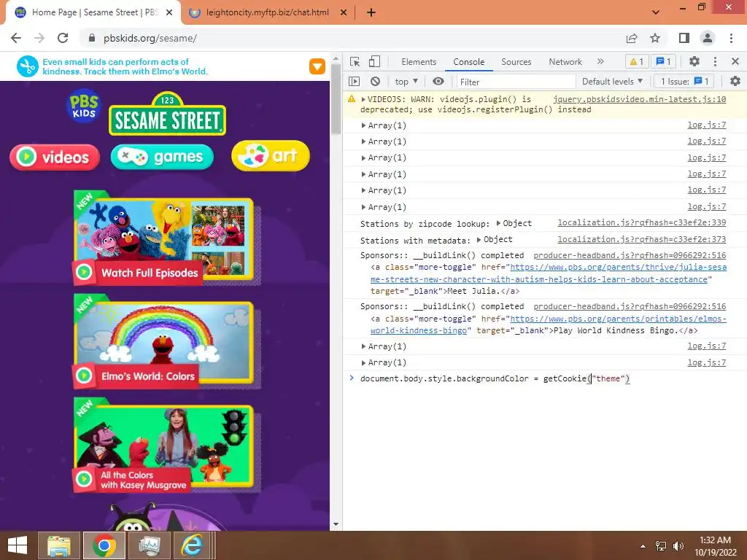Clear the console

376,82
